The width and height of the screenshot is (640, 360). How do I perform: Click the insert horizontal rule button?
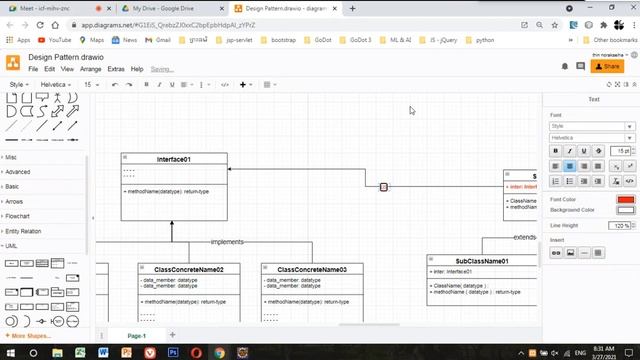click(x=584, y=253)
